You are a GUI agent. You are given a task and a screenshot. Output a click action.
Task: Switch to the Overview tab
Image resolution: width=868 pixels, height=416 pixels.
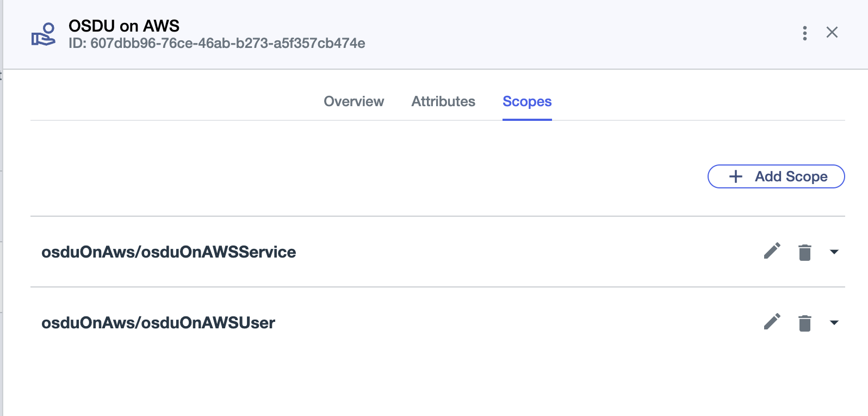(354, 101)
